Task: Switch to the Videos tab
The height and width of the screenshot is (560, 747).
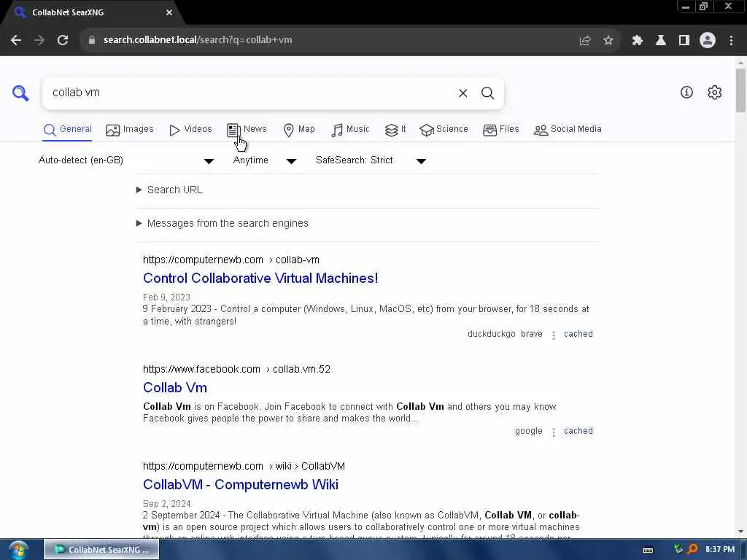Action: [190, 130]
